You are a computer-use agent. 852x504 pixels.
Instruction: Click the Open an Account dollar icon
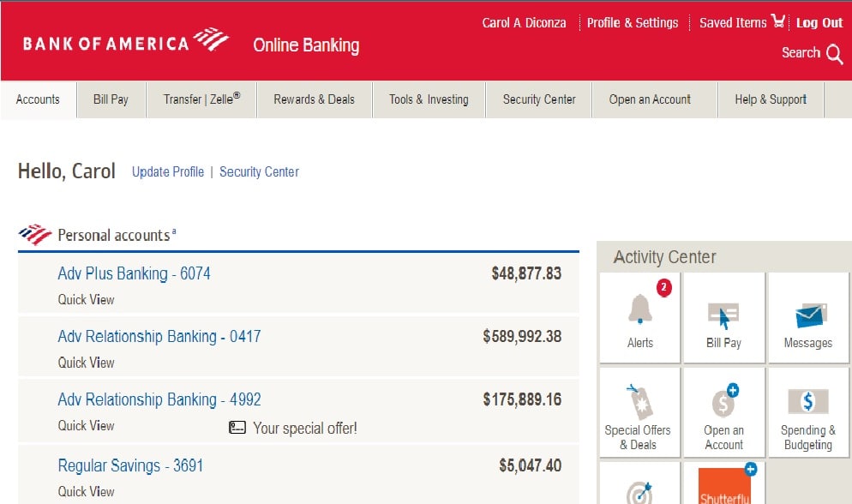point(723,403)
